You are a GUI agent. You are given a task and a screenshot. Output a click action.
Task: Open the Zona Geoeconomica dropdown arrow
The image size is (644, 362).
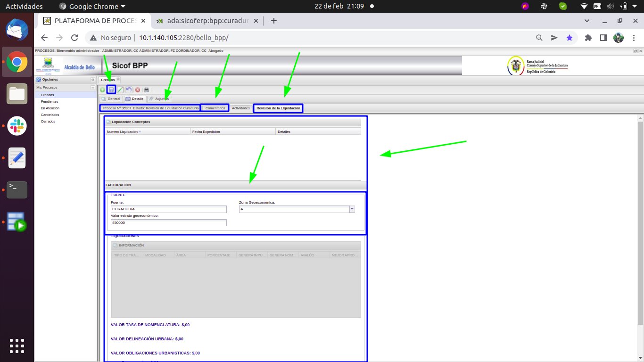pos(352,209)
